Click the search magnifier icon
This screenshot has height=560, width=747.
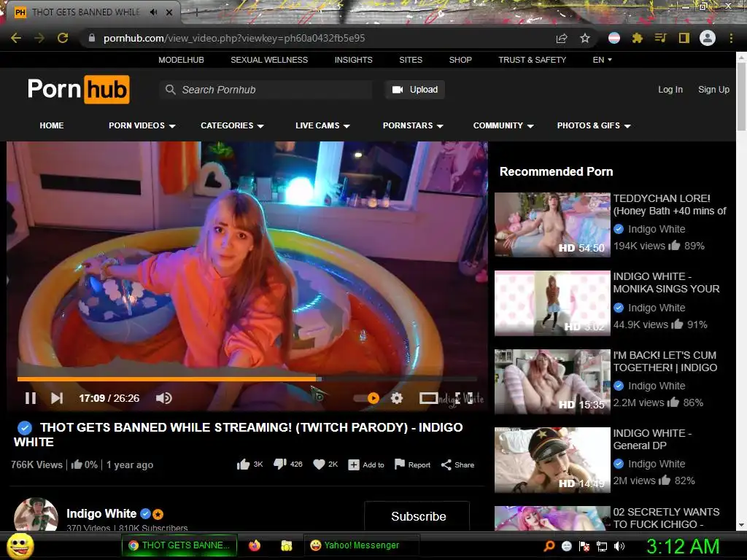tap(170, 90)
